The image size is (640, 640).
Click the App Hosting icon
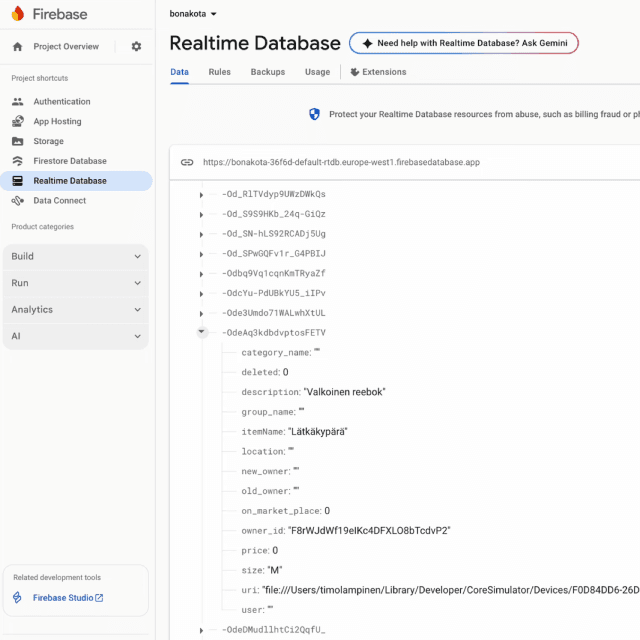[18, 121]
